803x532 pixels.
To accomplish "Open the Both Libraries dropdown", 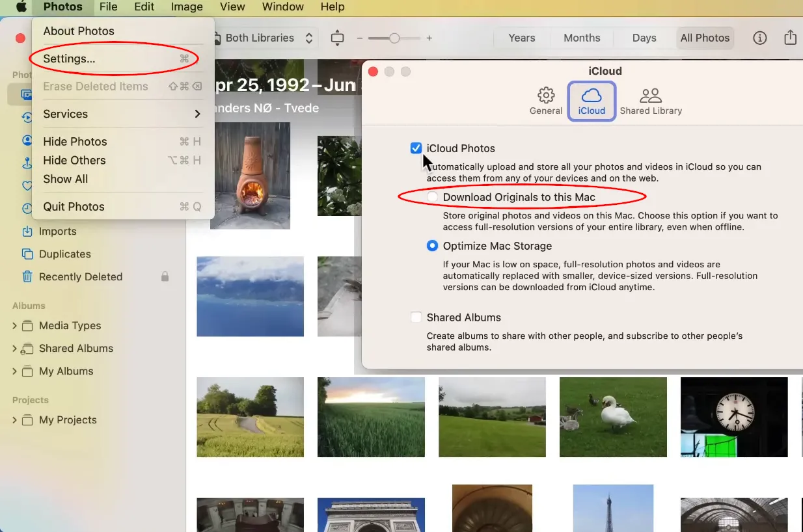I will click(264, 38).
